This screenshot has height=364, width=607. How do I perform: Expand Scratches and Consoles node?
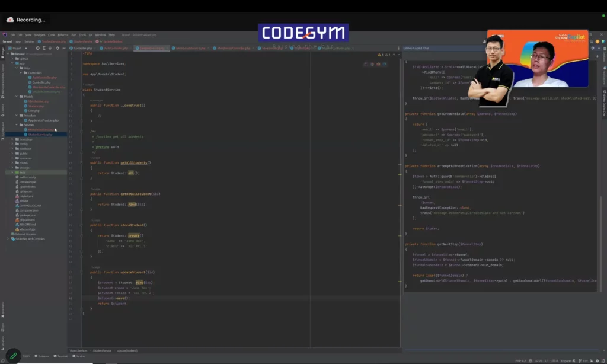point(8,238)
